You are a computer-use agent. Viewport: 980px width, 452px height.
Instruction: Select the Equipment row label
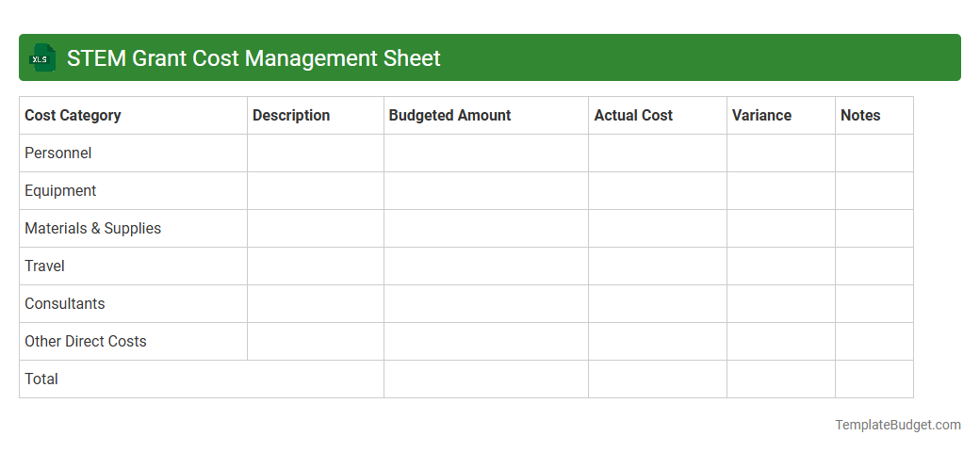point(60,191)
